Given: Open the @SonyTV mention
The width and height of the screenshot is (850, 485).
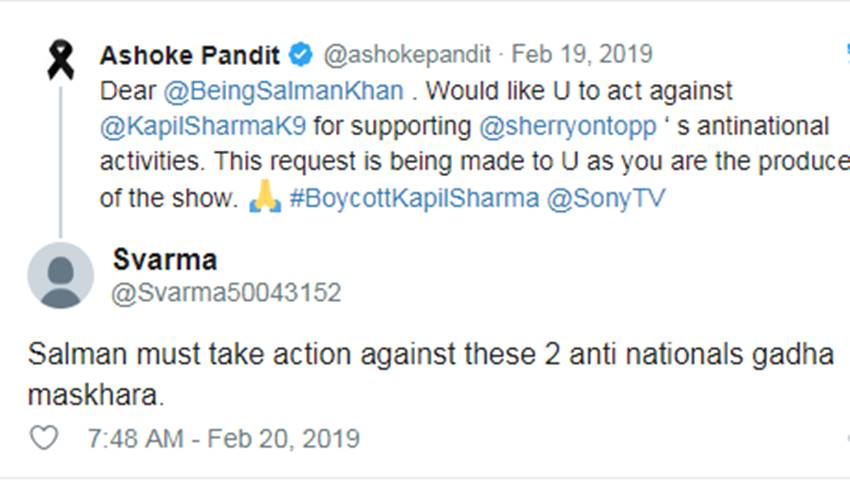Looking at the screenshot, I should [x=606, y=199].
